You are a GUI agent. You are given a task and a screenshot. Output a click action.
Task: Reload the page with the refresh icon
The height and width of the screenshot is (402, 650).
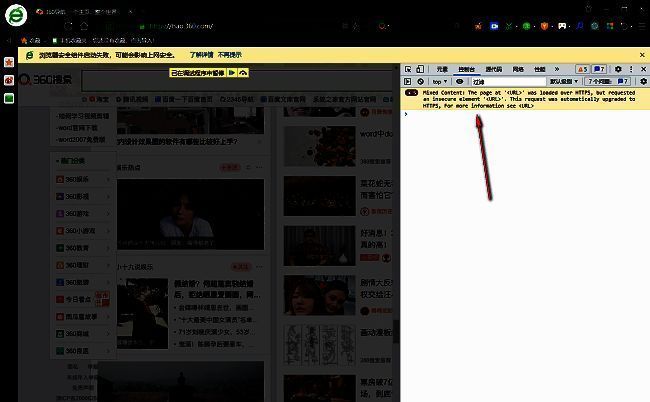(x=68, y=26)
